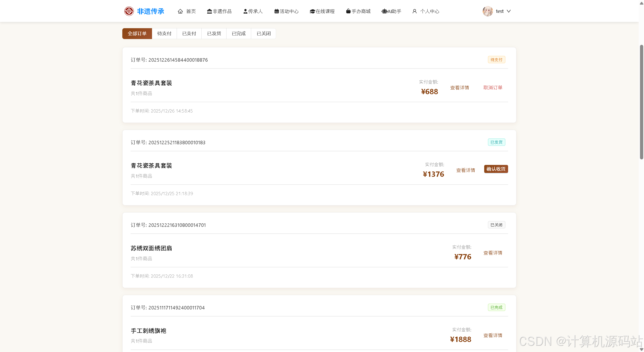Expand the test account dropdown arrow
644x352 pixels.
(509, 11)
